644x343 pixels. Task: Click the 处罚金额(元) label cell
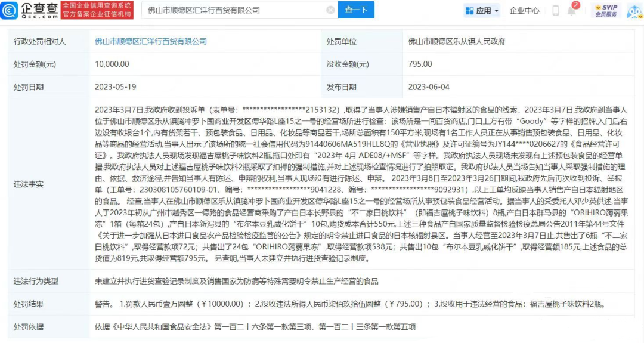[x=48, y=64]
